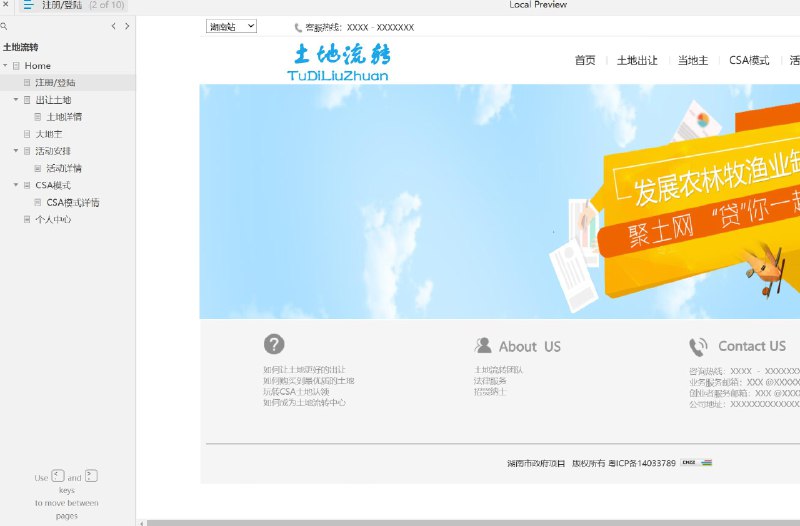Open the 活动安排 page in sitemap
800x526 pixels.
(x=53, y=151)
